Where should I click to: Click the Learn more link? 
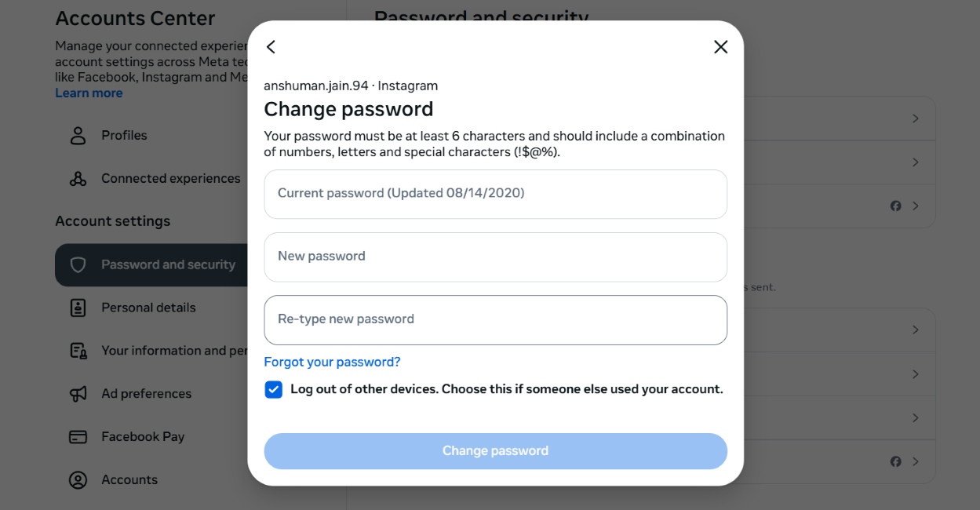88,93
